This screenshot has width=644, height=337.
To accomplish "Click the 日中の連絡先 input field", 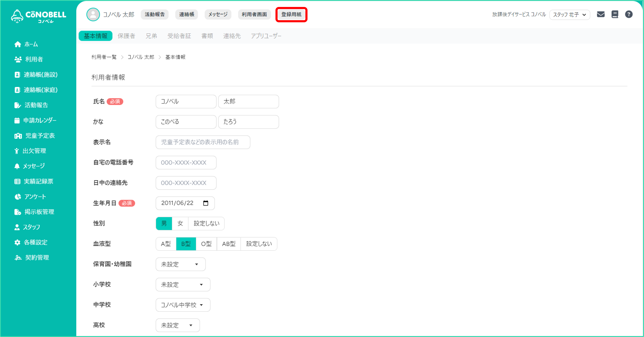I will coord(186,183).
